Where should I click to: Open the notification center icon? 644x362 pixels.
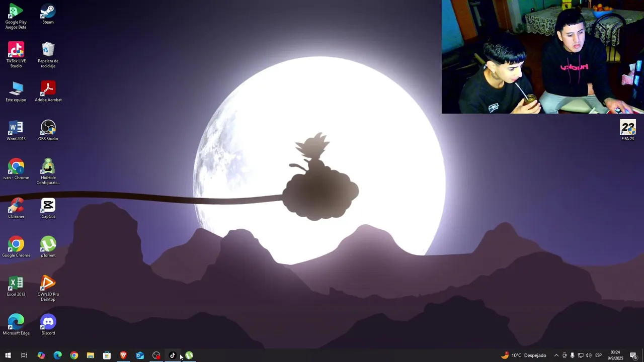634,355
